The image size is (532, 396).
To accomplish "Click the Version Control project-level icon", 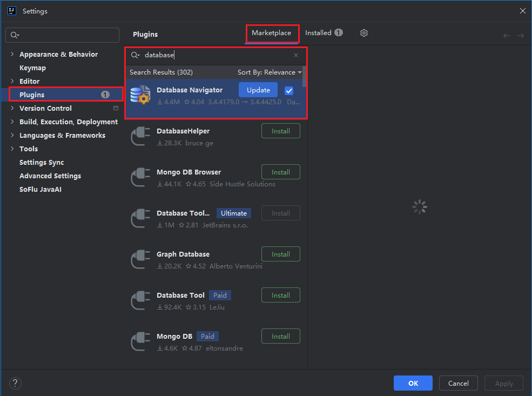I will click(x=116, y=108).
